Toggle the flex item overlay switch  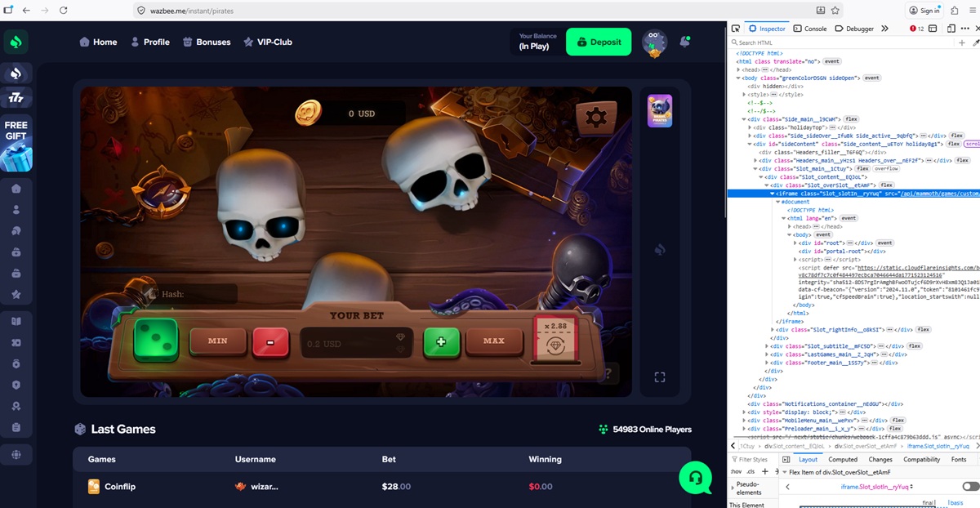pos(970,487)
